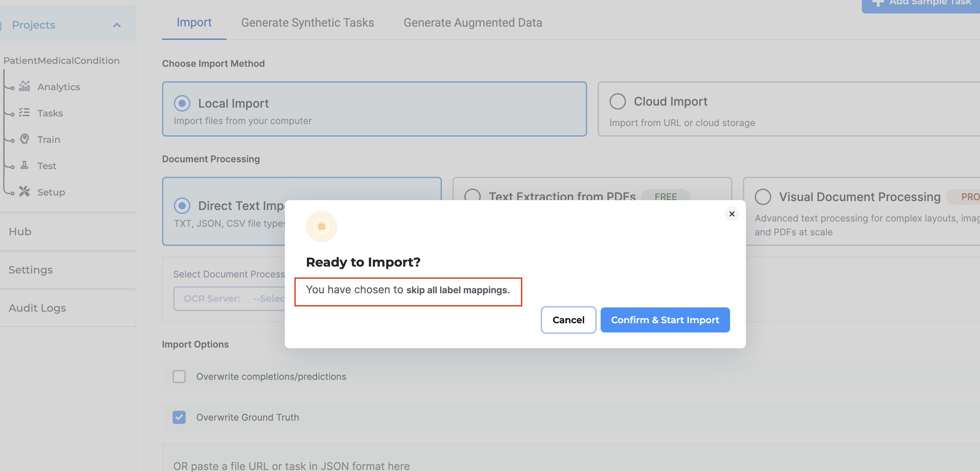Select Visual Document Processing radio button
This screenshot has width=980, height=472.
point(763,197)
